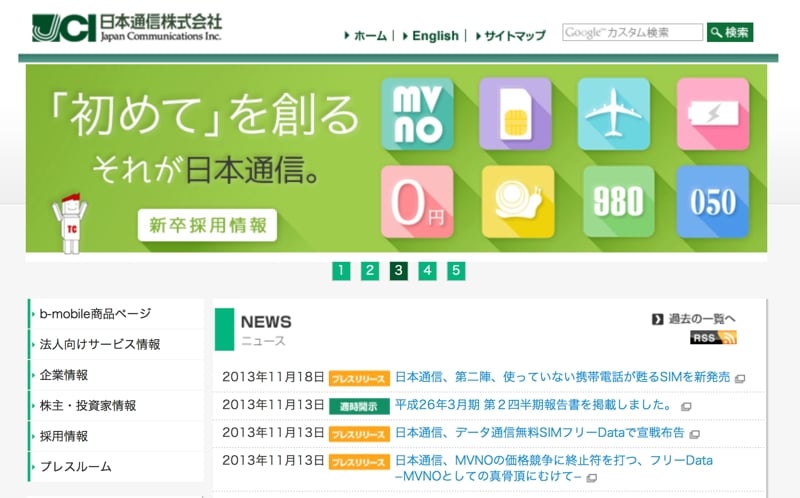Open 過去の一覧へ news archive link

click(x=701, y=319)
